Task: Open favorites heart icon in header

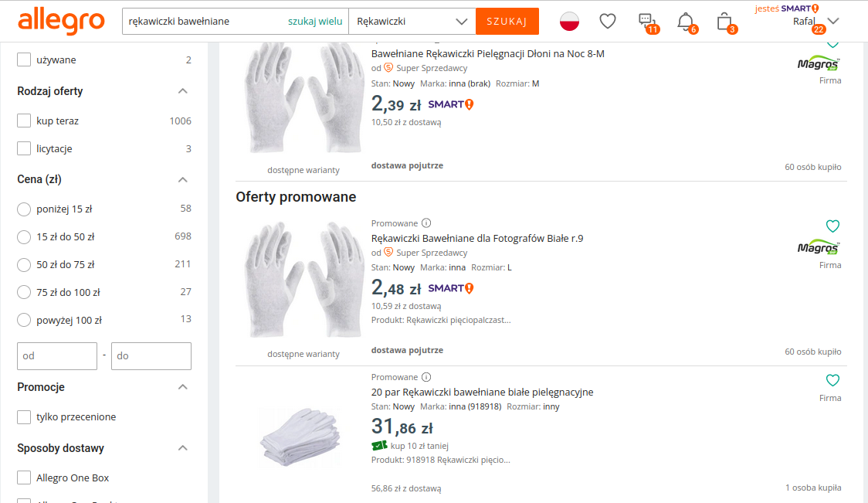Action: point(608,22)
